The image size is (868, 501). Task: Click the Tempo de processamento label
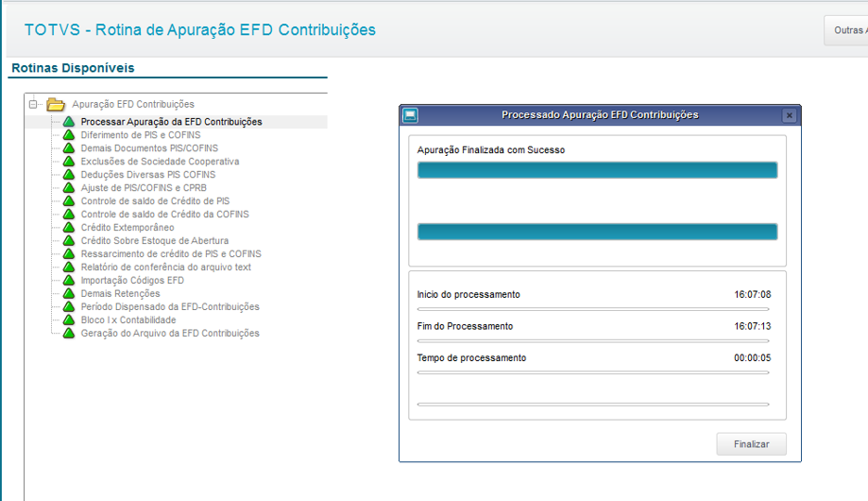tap(471, 358)
